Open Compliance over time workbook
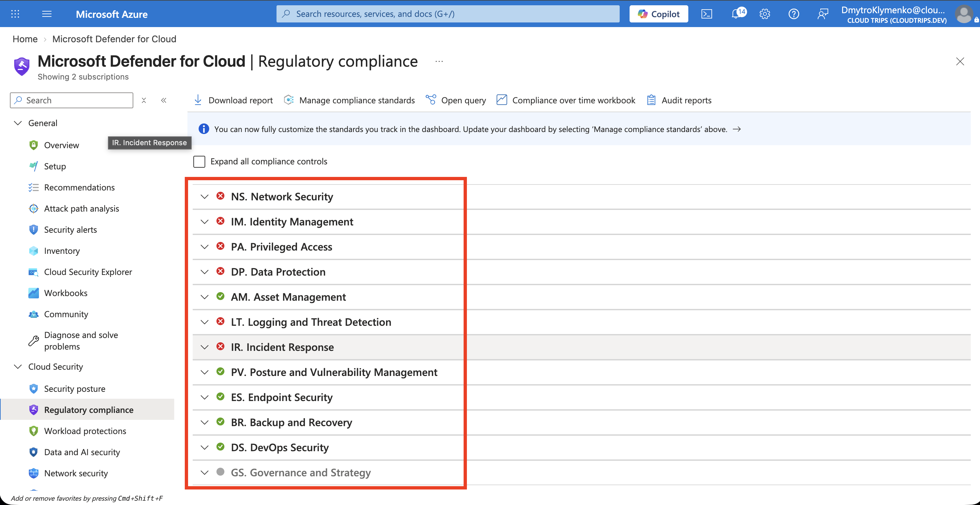The width and height of the screenshot is (980, 505). click(566, 100)
